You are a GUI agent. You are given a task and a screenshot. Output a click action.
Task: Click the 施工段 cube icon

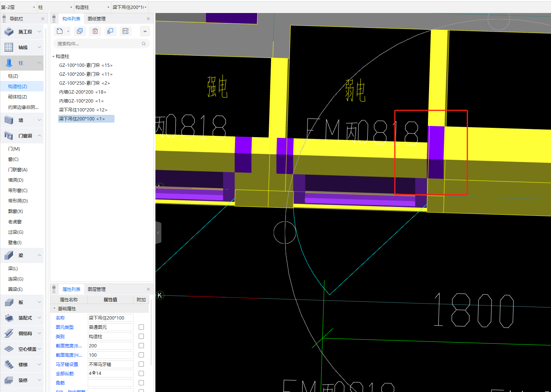pyautogui.click(x=9, y=32)
